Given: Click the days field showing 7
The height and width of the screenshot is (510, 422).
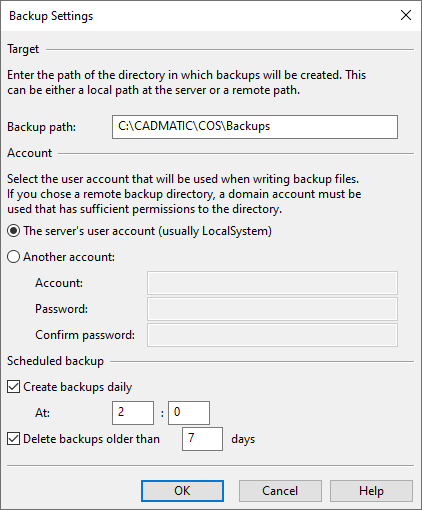Looking at the screenshot, I should click(x=202, y=439).
